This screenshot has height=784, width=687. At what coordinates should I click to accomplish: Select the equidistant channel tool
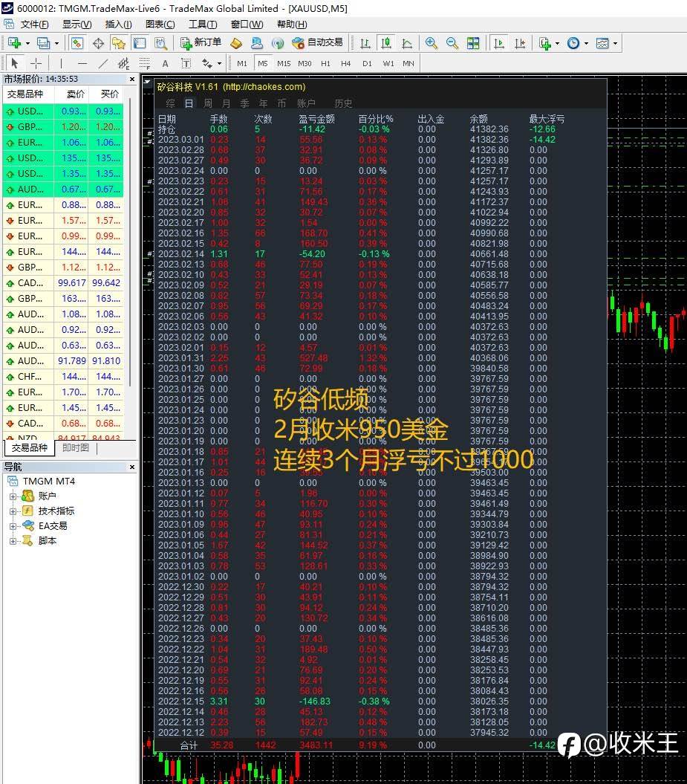[123, 63]
